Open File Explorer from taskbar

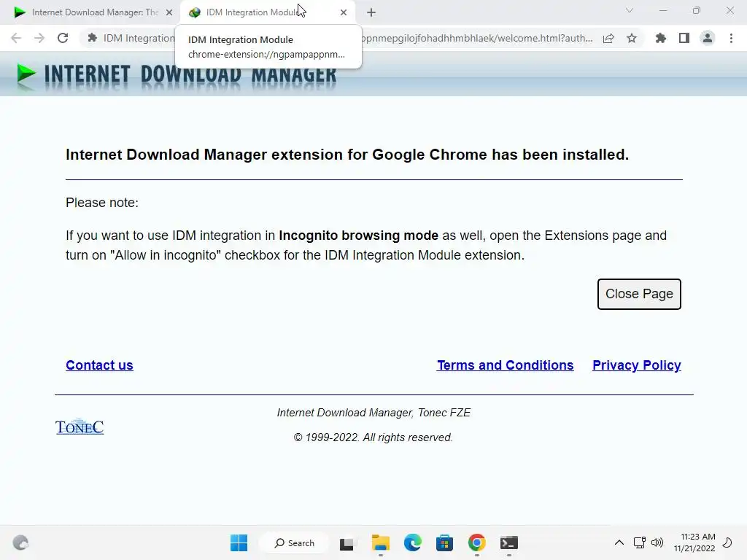point(381,542)
